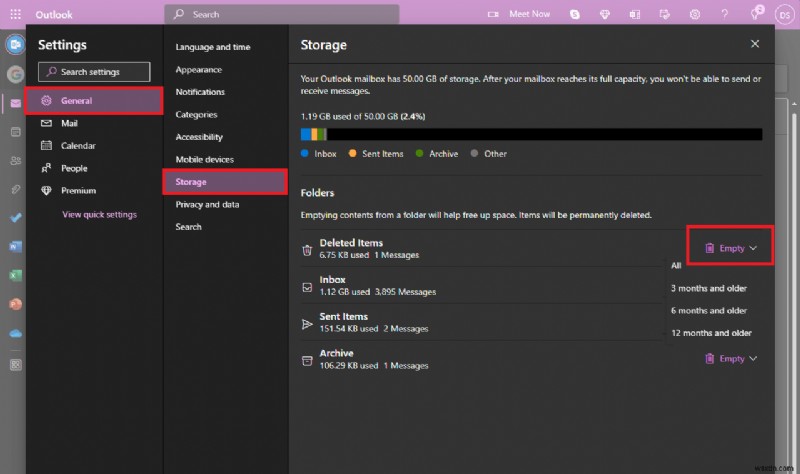Click the Search settings input field
Viewport: 800px width, 474px height.
pos(94,72)
